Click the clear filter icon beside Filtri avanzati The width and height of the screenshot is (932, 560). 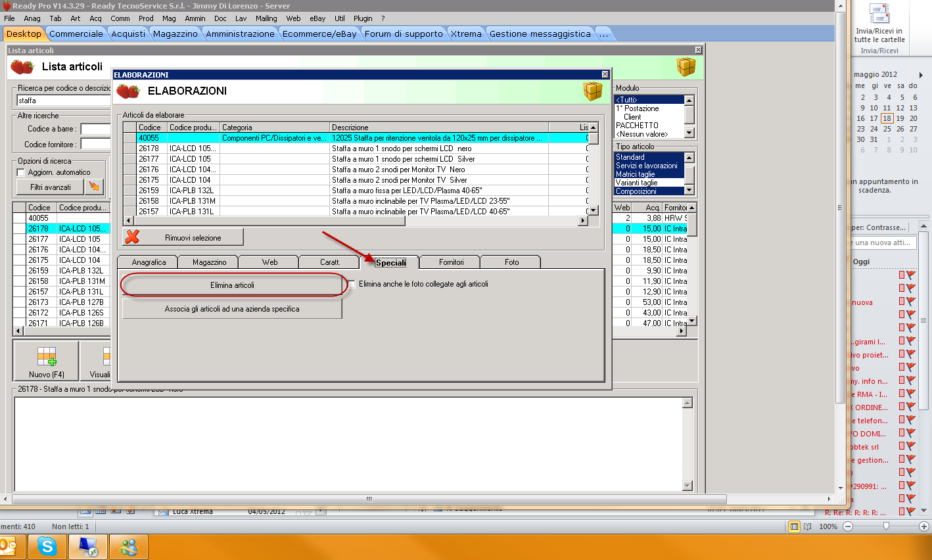point(95,187)
